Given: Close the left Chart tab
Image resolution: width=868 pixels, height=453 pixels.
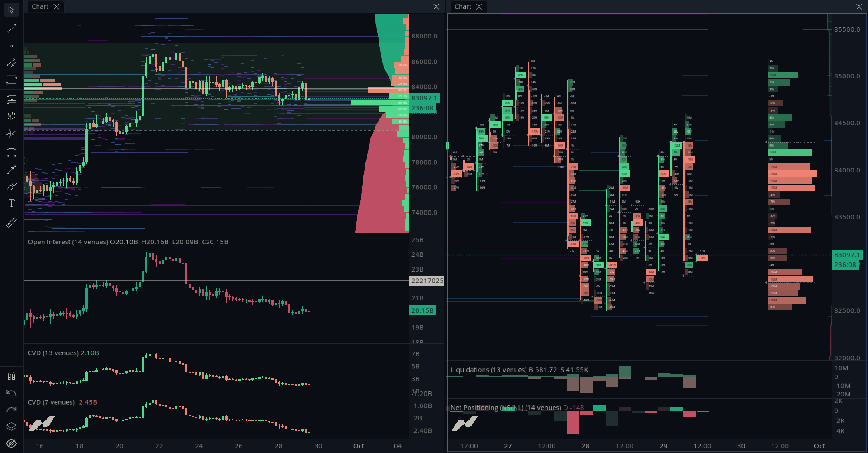Looking at the screenshot, I should tap(56, 6).
